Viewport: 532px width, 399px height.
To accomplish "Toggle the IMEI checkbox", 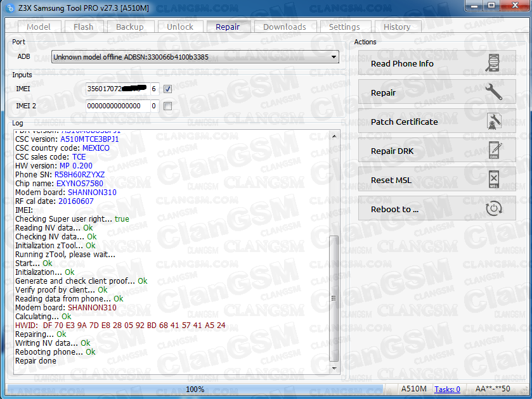I will (x=167, y=89).
